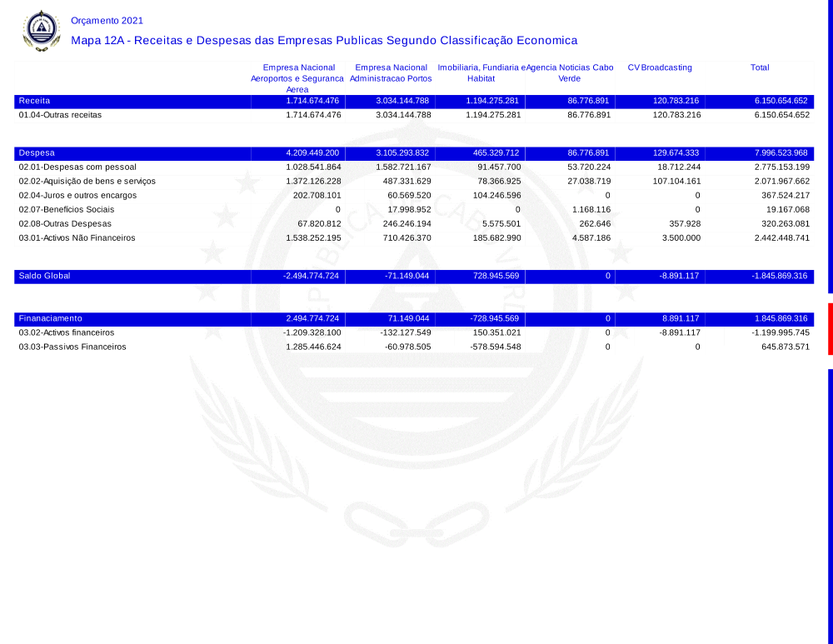Click the 02.01-Despesas com pessoal row
Screen dimensions: 833x644
[77, 167]
